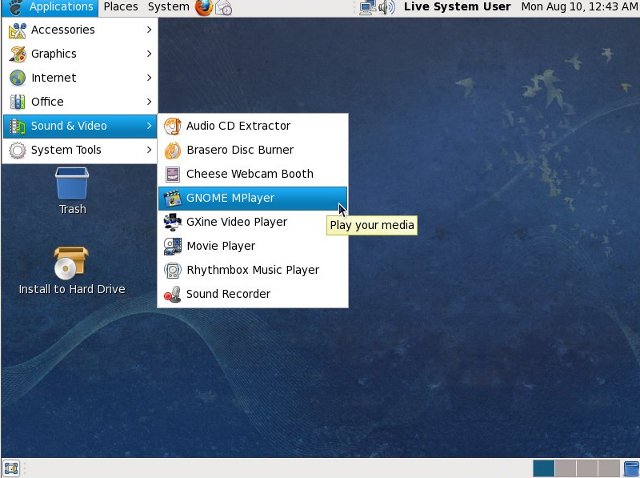Click the Accessories label
Screen dimensions: 640x478
click(x=63, y=30)
